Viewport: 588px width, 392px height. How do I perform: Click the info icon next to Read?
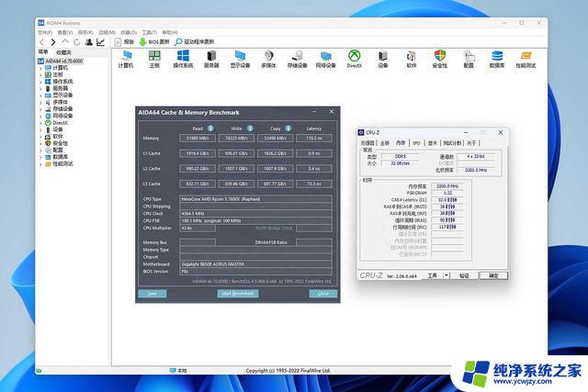pos(210,129)
